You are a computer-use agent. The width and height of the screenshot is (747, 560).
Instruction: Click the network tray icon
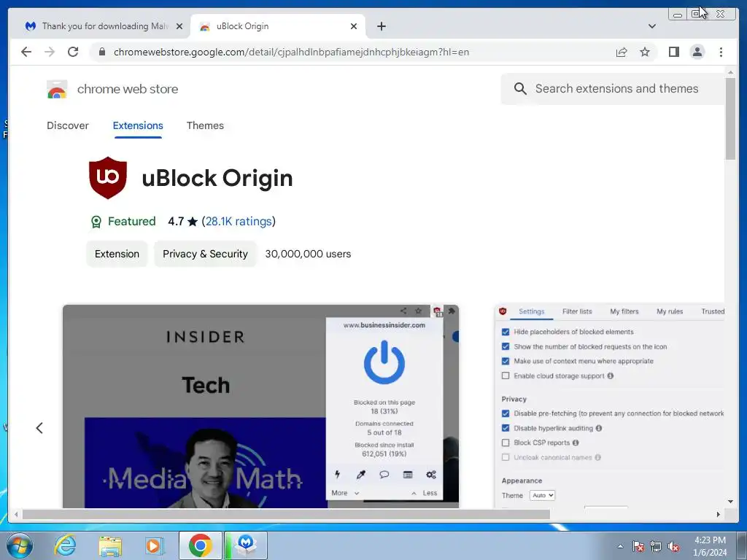click(656, 547)
